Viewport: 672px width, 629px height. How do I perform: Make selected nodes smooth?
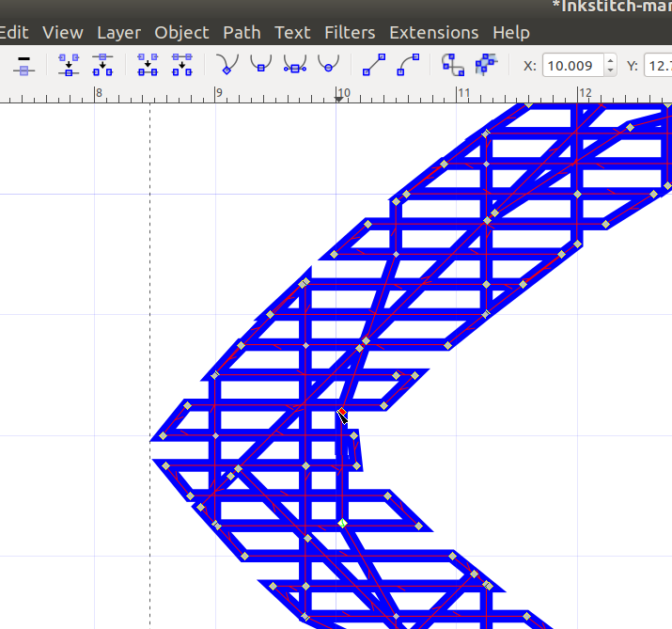(x=260, y=64)
